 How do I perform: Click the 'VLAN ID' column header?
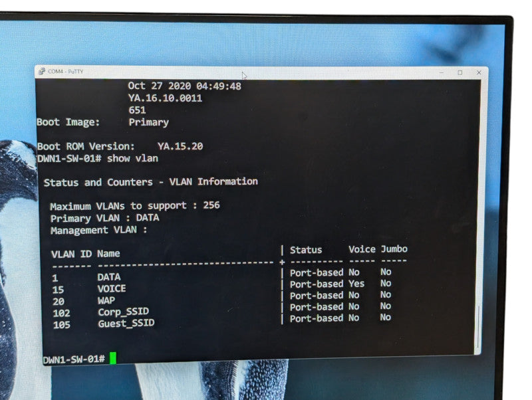point(71,254)
